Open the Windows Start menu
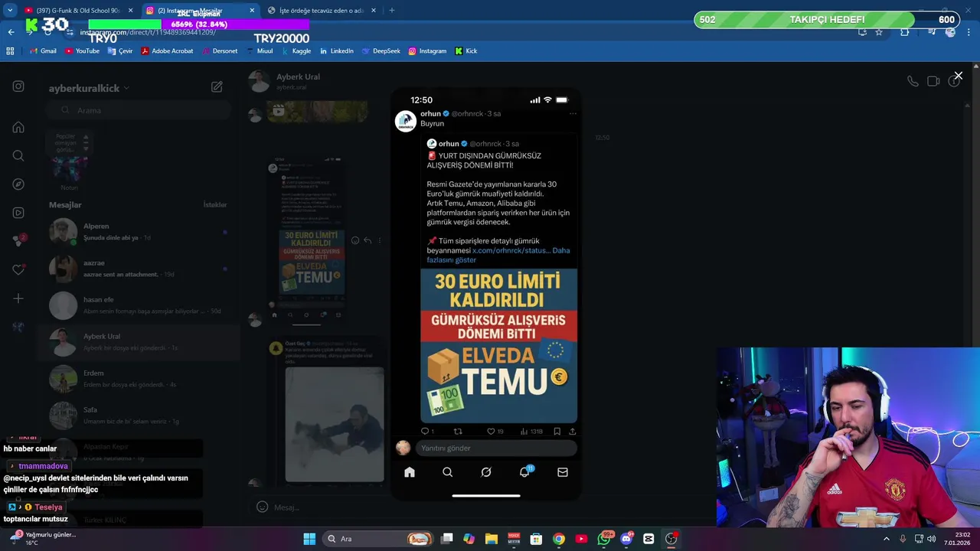The height and width of the screenshot is (551, 980). [309, 539]
